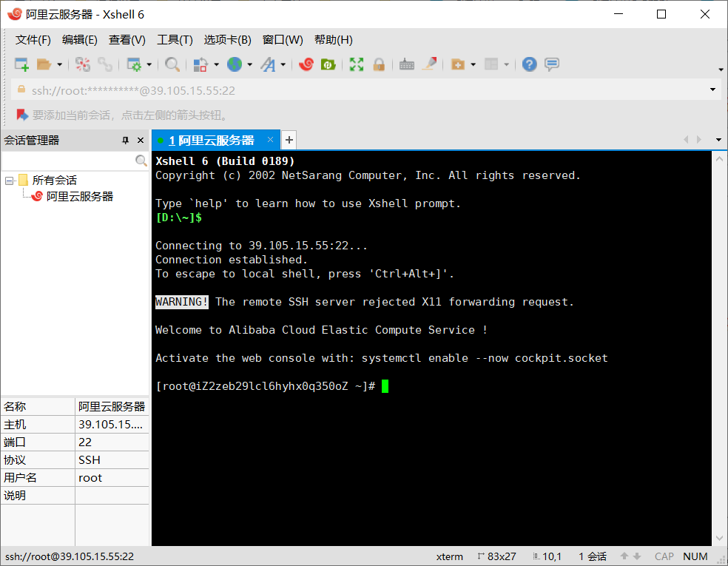Click the root username value cell
The height and width of the screenshot is (566, 728).
(112, 478)
